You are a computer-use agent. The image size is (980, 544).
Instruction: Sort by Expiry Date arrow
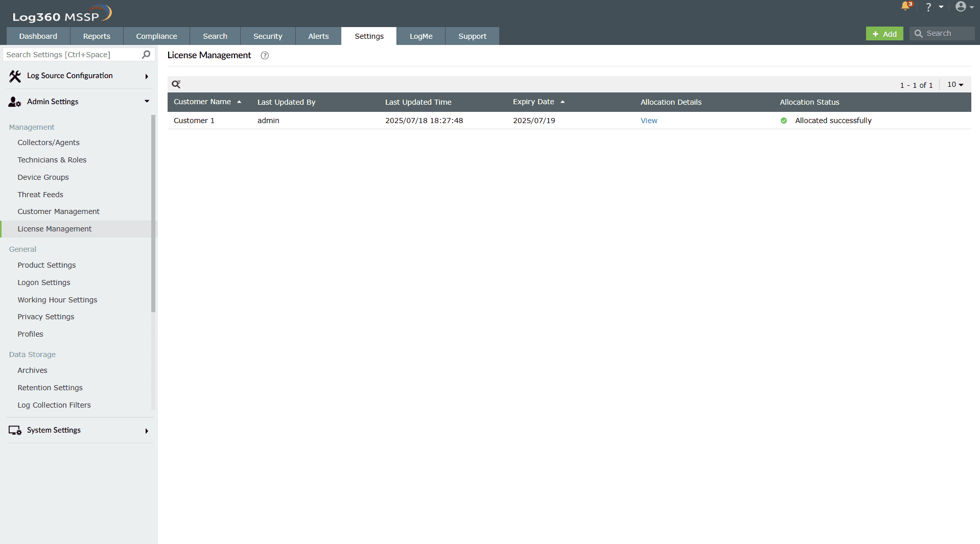(563, 102)
